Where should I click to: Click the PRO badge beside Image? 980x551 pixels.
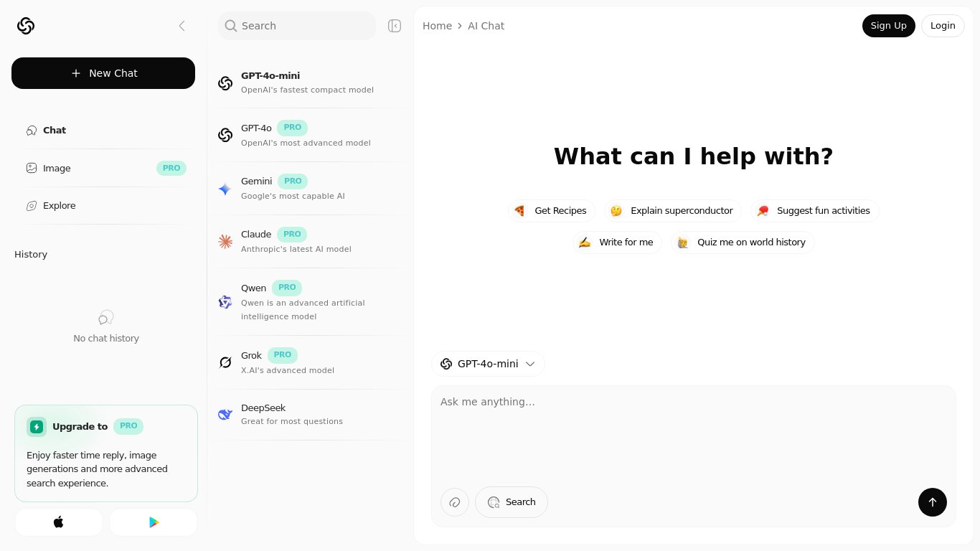click(171, 168)
